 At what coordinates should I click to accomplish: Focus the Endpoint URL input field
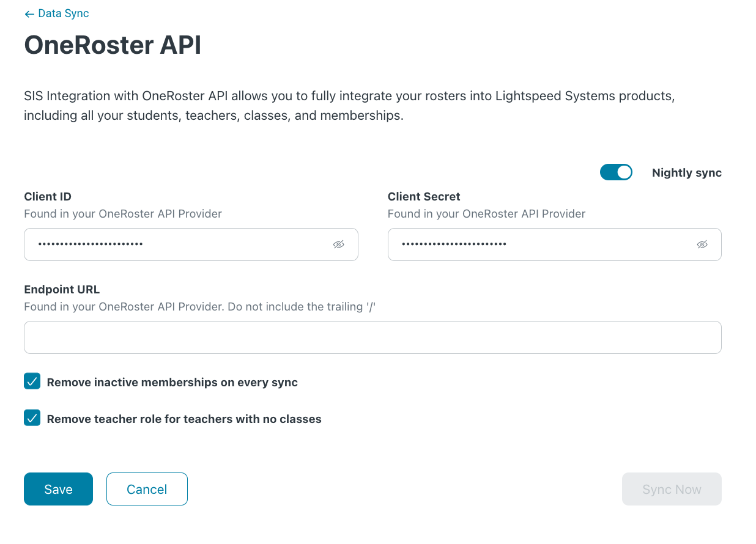click(372, 337)
